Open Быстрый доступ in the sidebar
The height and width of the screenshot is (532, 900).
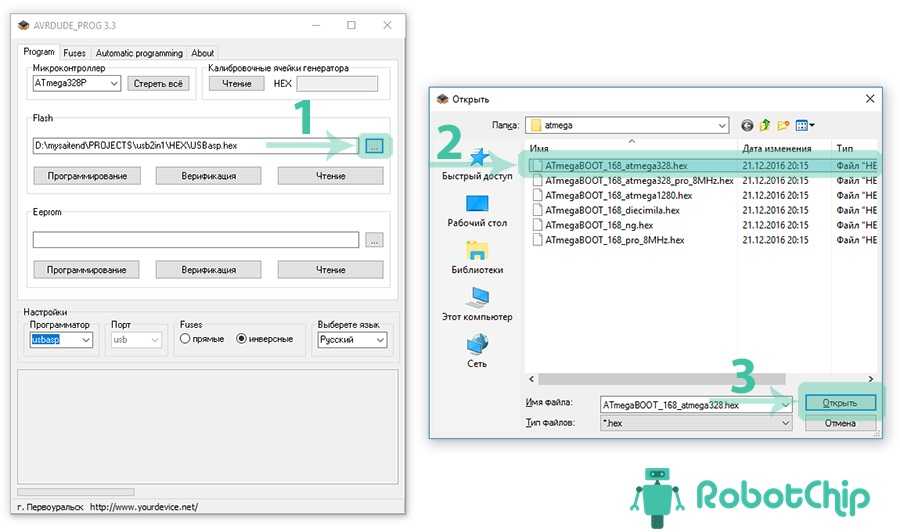(x=477, y=165)
